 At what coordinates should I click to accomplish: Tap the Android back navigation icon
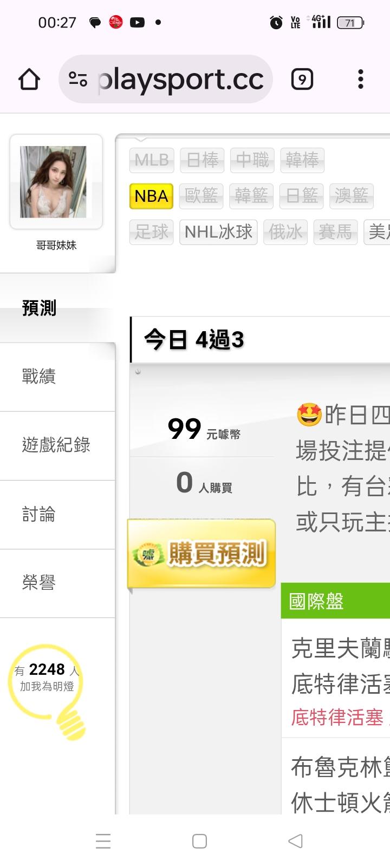point(295,841)
